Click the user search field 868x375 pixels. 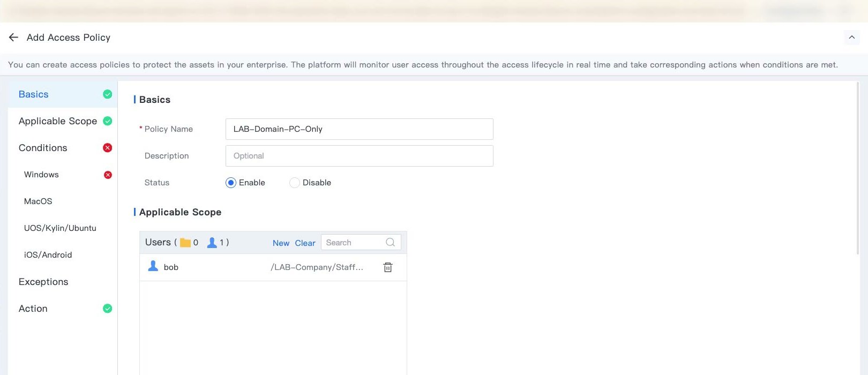point(361,243)
